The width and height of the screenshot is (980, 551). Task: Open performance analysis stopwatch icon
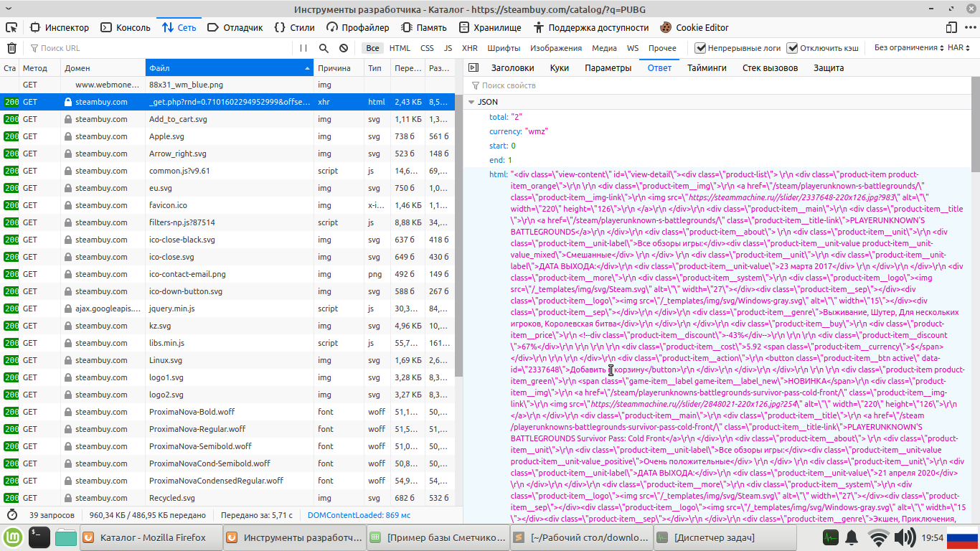tap(12, 515)
